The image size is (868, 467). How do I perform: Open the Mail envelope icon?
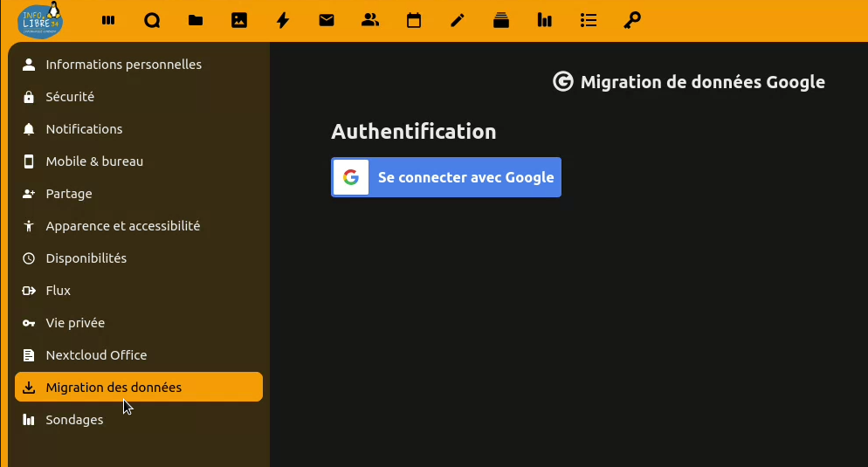pyautogui.click(x=327, y=20)
